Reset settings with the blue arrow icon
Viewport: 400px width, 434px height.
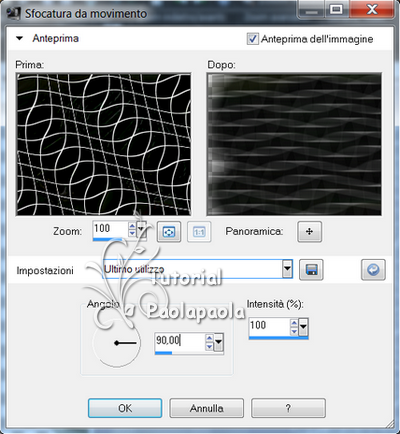373,269
